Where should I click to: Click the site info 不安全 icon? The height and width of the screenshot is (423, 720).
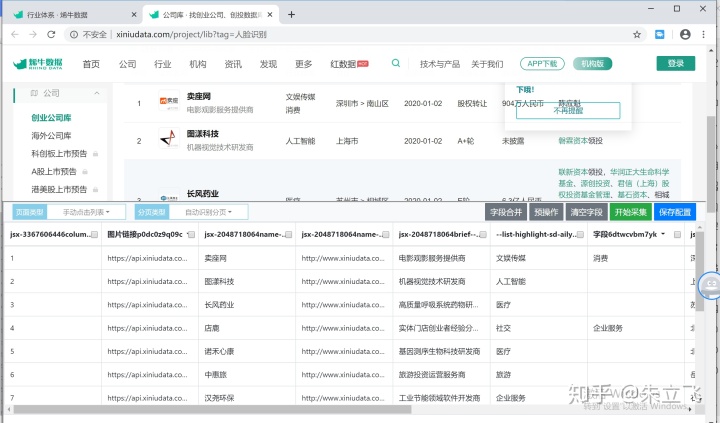[73, 34]
